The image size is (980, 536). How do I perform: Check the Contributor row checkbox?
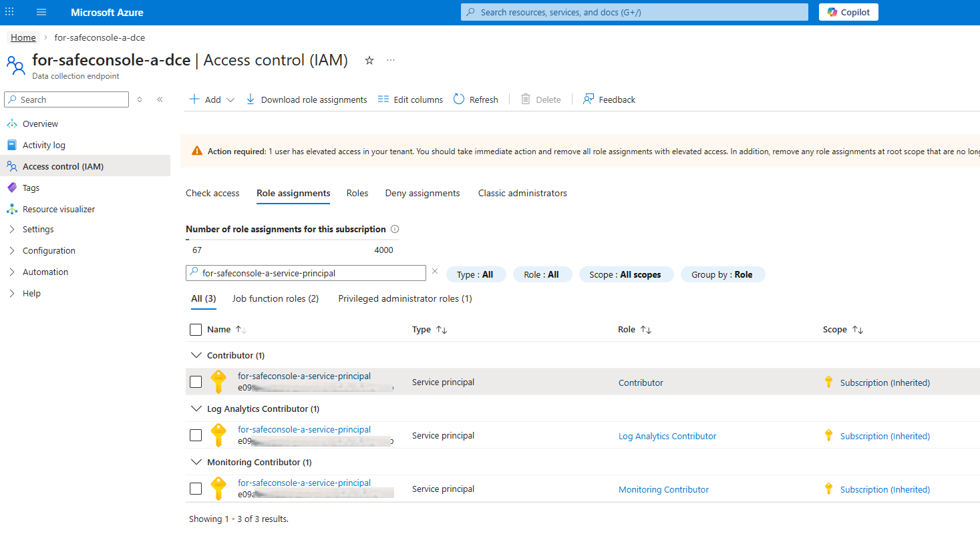click(196, 382)
